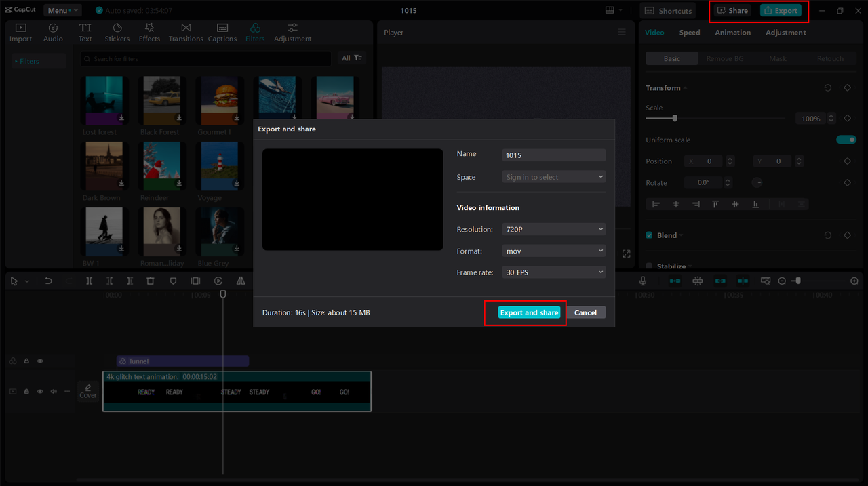The height and width of the screenshot is (486, 868).
Task: Click the microphone record voiceover icon
Action: click(643, 281)
